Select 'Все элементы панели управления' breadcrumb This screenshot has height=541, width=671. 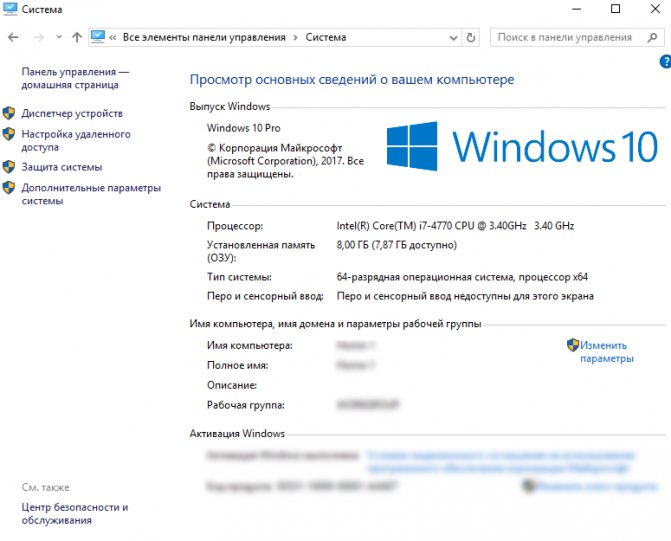pos(203,38)
